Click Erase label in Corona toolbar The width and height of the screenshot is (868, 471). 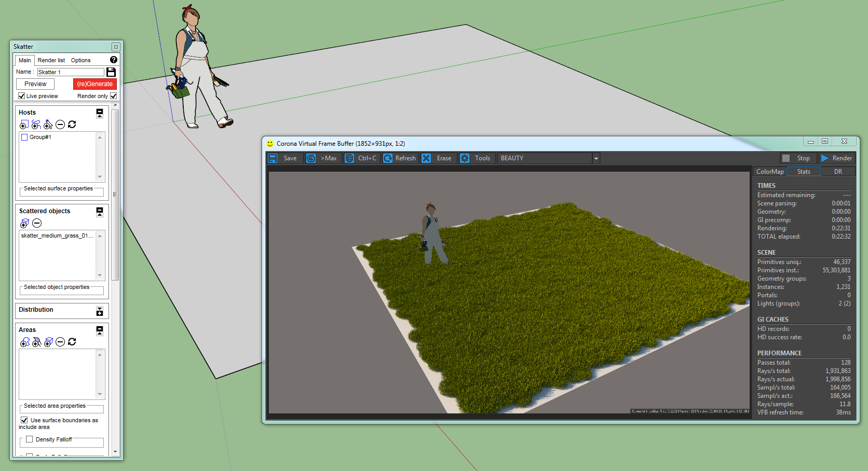[x=444, y=158]
